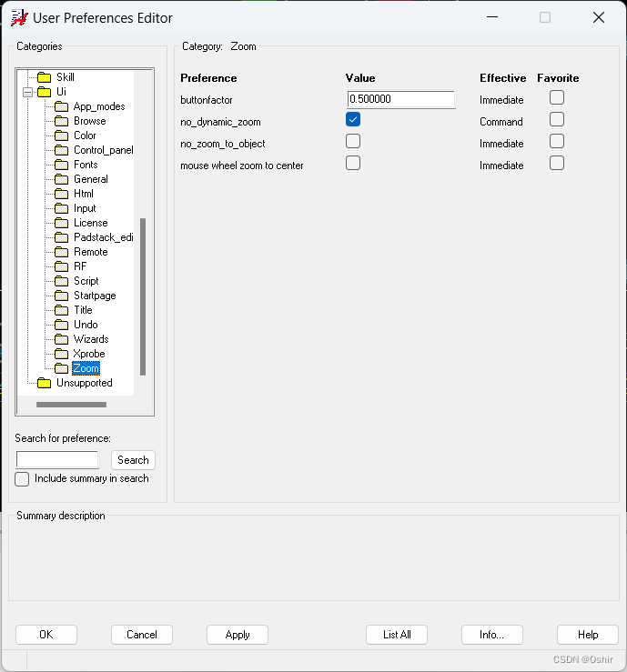Image resolution: width=627 pixels, height=672 pixels.
Task: Click the buttonfactor value field
Action: tap(400, 99)
